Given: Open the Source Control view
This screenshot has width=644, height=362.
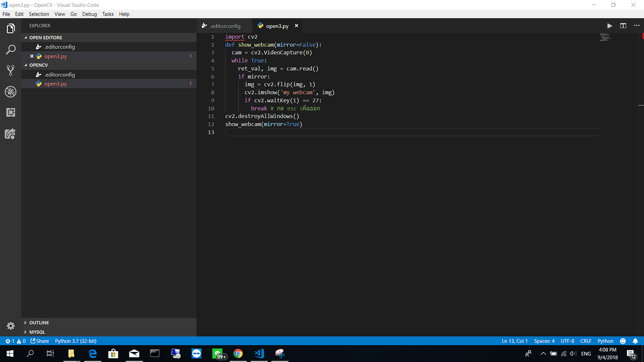Looking at the screenshot, I should [11, 70].
